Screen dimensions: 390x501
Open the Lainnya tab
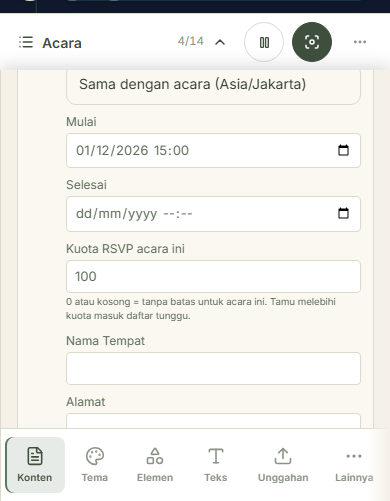coord(354,465)
